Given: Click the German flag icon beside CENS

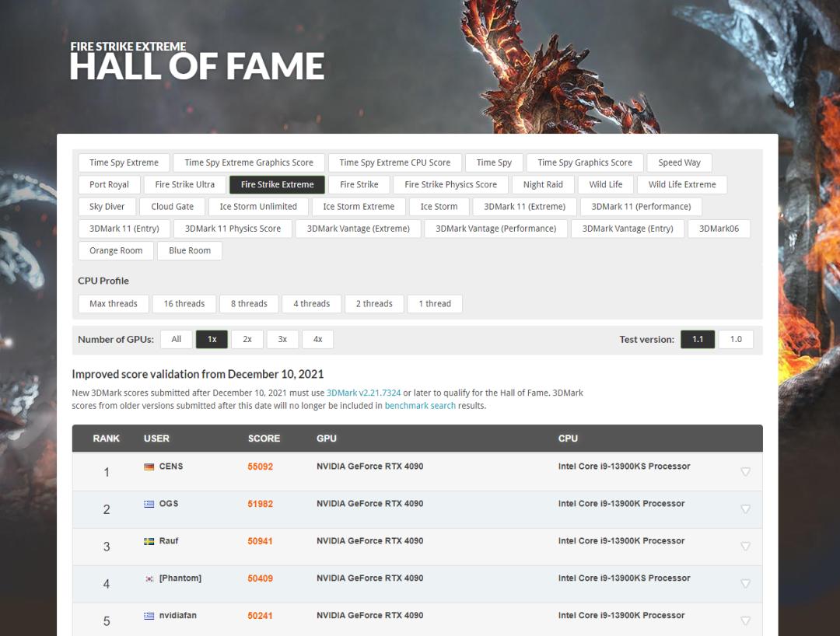Looking at the screenshot, I should (149, 467).
